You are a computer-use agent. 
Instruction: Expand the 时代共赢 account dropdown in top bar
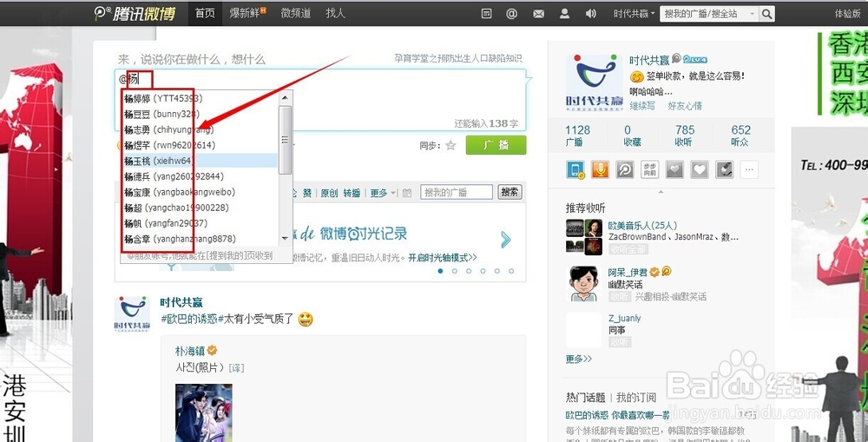[x=634, y=14]
